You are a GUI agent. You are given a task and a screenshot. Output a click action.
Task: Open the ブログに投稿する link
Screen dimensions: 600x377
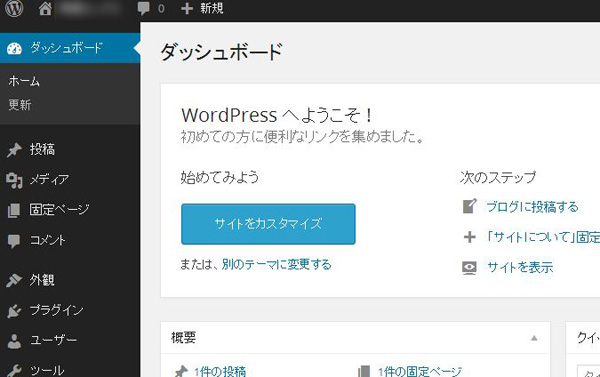pos(532,207)
